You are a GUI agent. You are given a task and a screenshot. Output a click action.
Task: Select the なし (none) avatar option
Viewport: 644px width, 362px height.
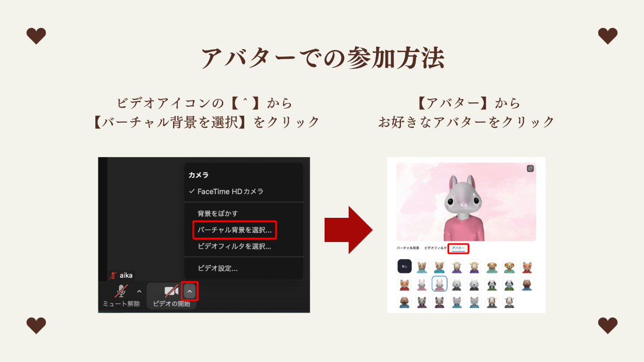[404, 266]
